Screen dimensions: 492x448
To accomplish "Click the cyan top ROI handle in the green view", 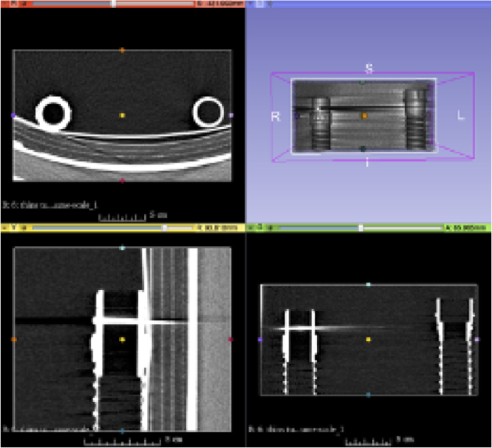I will 368,285.
